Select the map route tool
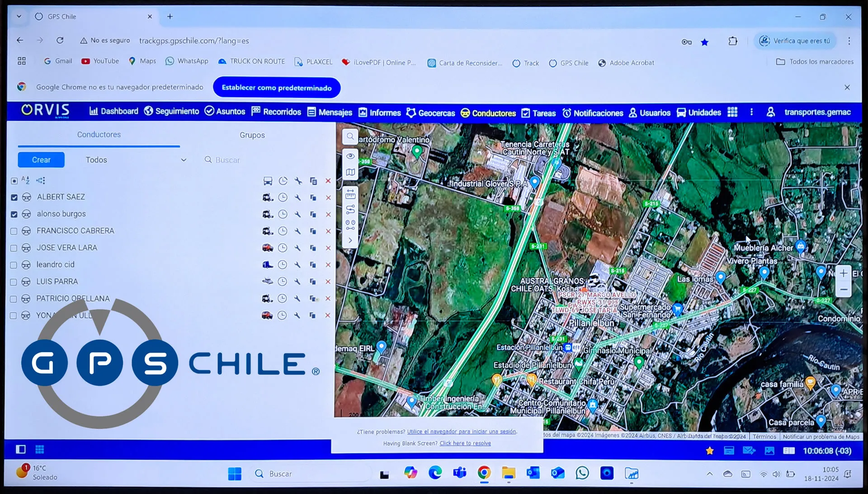The height and width of the screenshot is (494, 868). pos(350,209)
